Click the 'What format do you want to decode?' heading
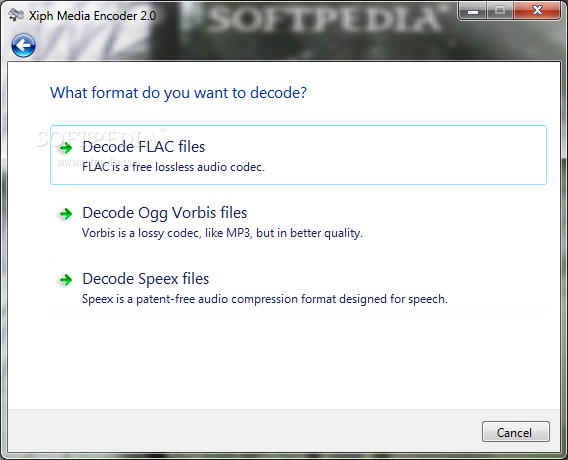Screen dimensions: 568x460 pyautogui.click(x=178, y=93)
